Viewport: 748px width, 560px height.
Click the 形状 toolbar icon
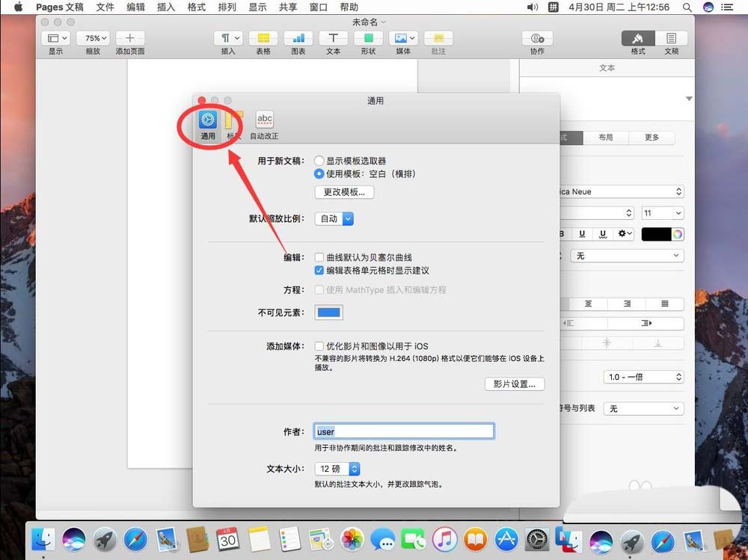pos(368,37)
